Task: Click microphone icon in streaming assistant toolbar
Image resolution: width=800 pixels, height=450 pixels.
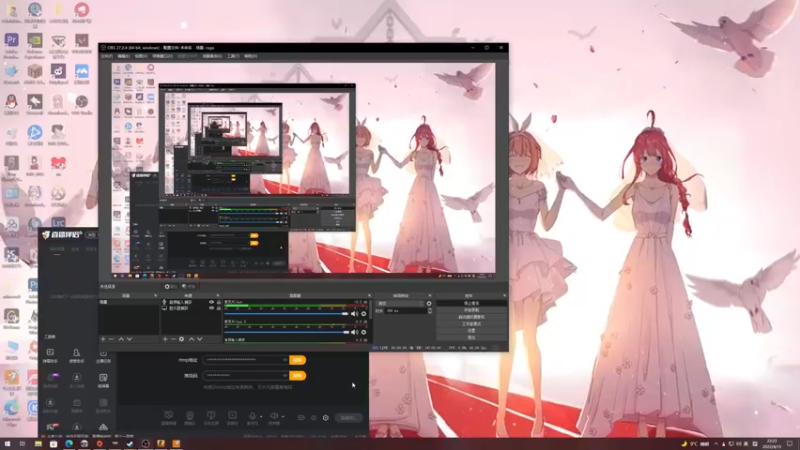Action: [252, 416]
